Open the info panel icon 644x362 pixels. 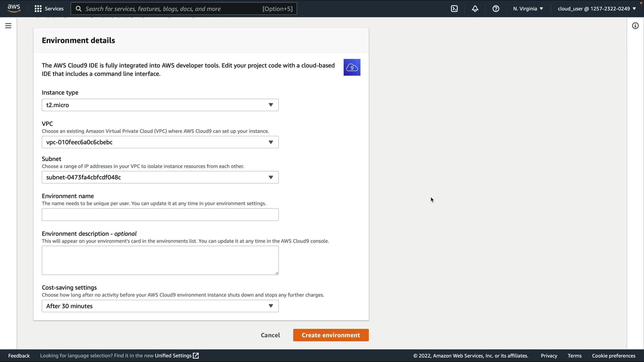pyautogui.click(x=635, y=26)
